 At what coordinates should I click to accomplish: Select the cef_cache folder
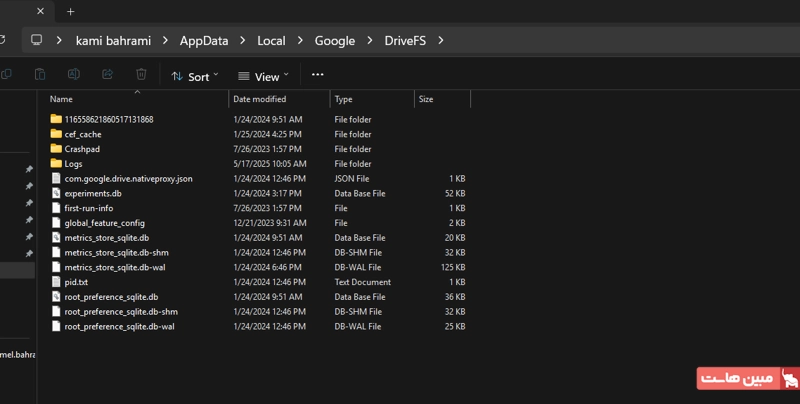click(x=83, y=134)
